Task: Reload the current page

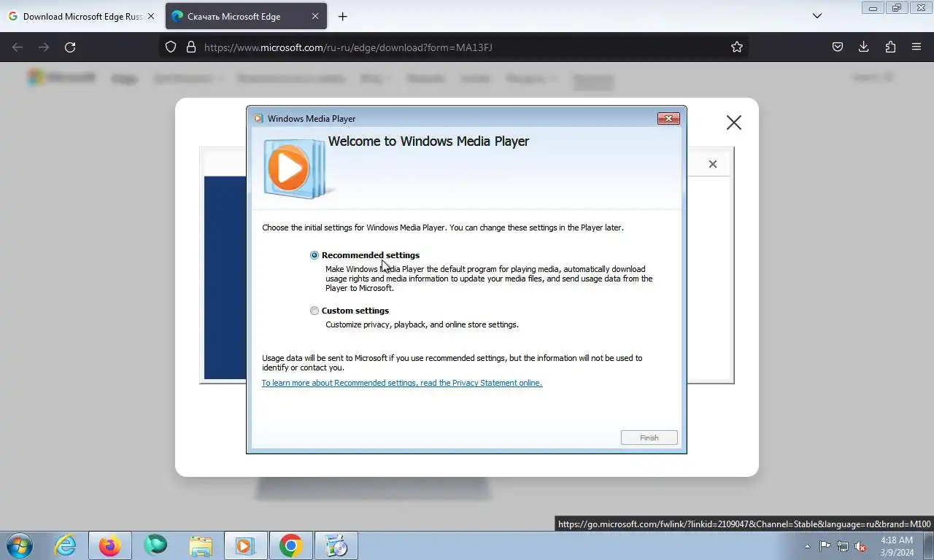Action: coord(70,47)
